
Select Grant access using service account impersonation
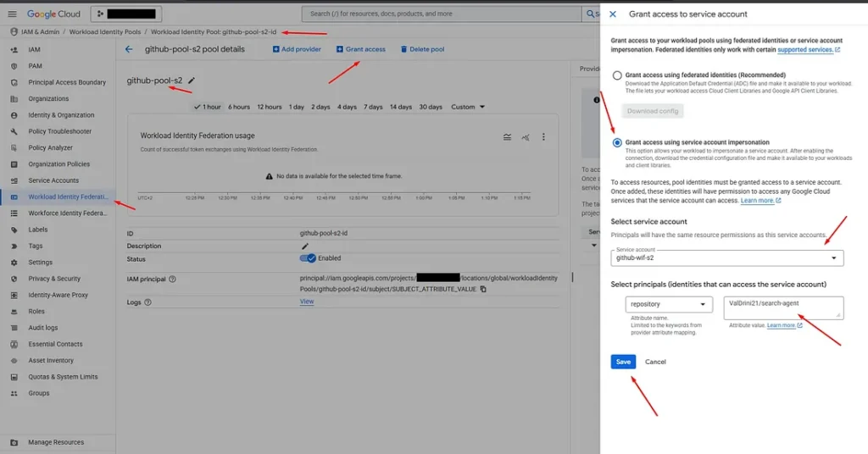[617, 142]
